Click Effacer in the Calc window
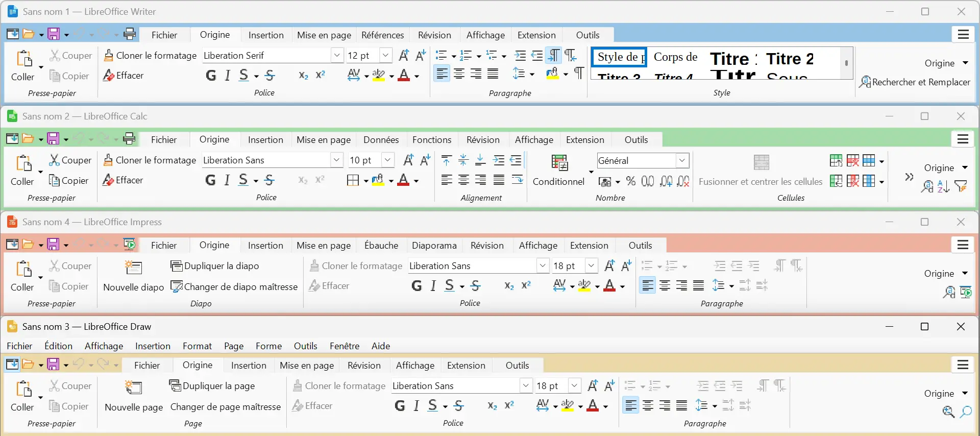The width and height of the screenshot is (980, 436). click(122, 180)
